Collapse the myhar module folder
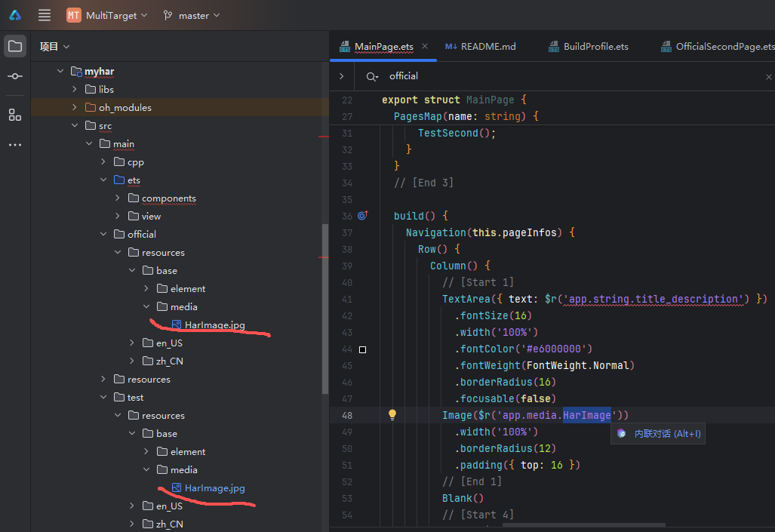This screenshot has width=775, height=532. click(60, 71)
